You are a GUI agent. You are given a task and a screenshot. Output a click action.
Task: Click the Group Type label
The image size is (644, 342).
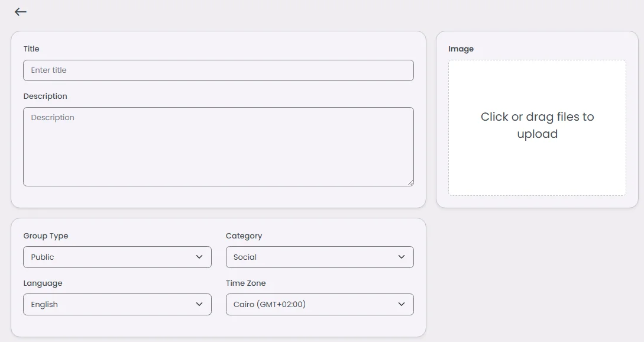point(46,235)
